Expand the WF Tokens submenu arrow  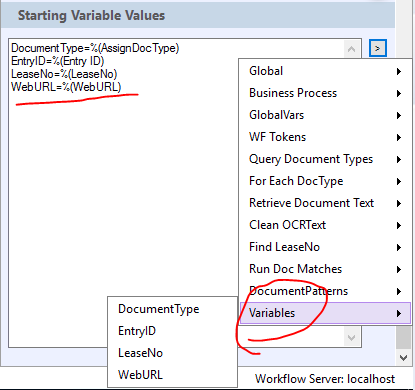click(399, 137)
